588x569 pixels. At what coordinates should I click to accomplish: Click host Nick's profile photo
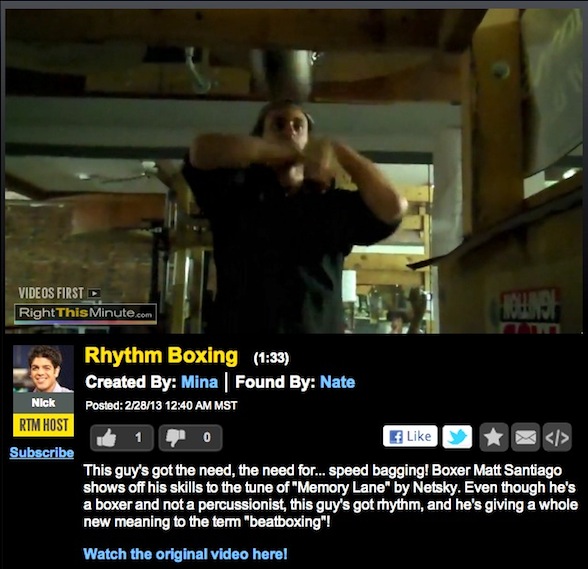click(44, 369)
